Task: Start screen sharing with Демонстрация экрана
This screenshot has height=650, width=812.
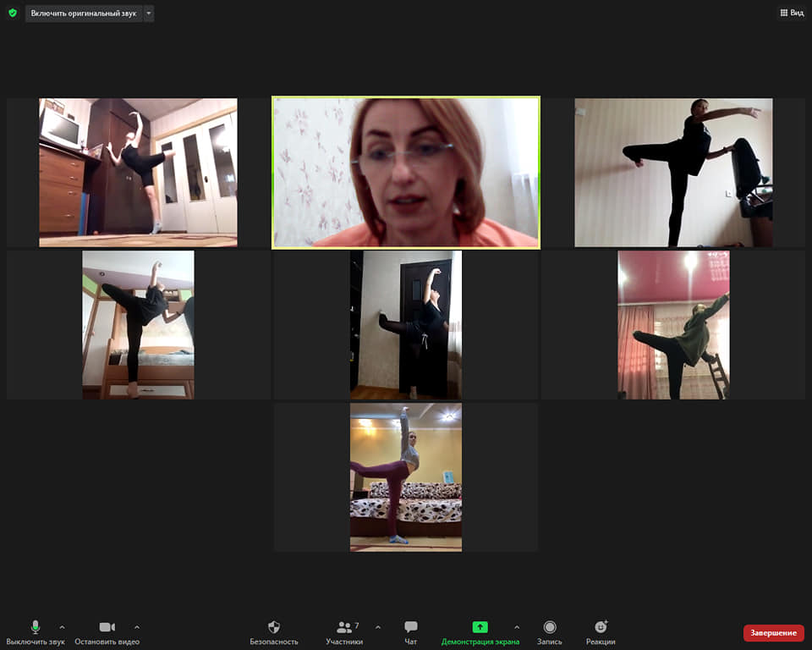Action: click(480, 627)
